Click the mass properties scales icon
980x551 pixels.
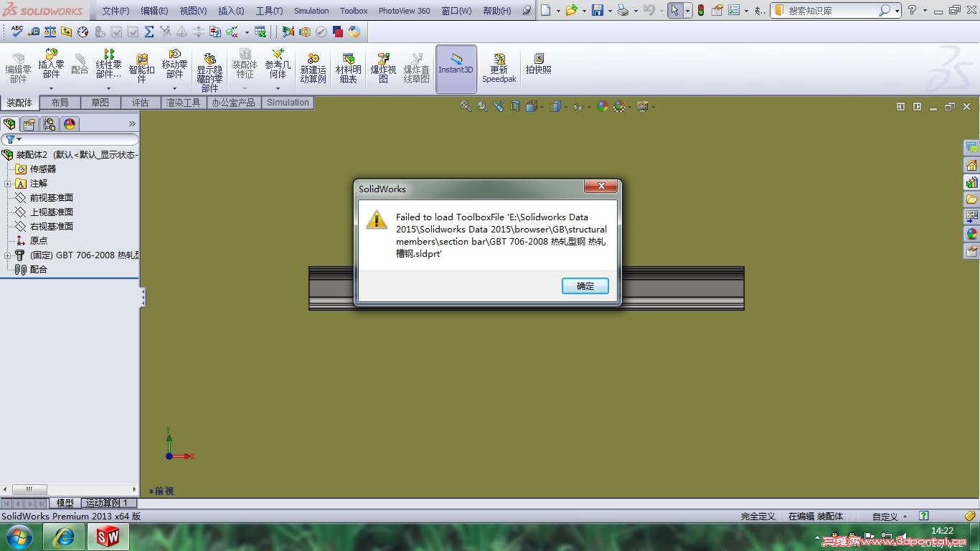pos(50,32)
